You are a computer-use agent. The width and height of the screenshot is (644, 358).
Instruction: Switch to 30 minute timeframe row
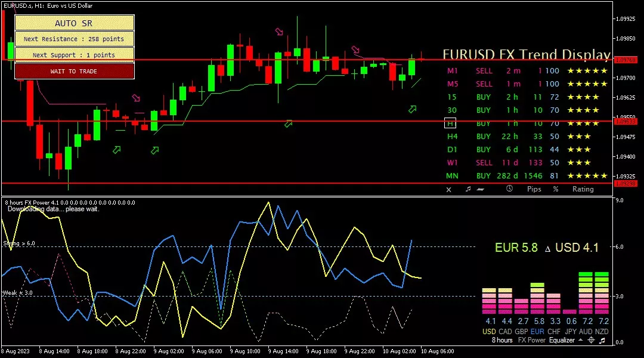pos(452,110)
